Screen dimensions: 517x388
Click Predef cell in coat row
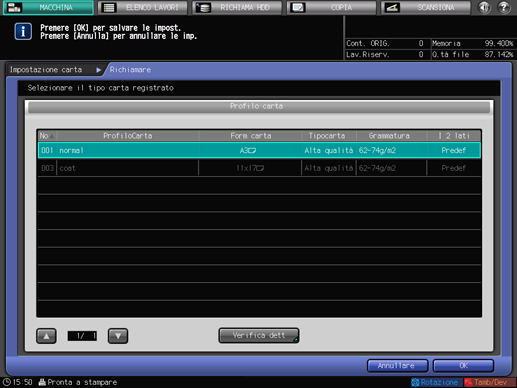coord(453,168)
